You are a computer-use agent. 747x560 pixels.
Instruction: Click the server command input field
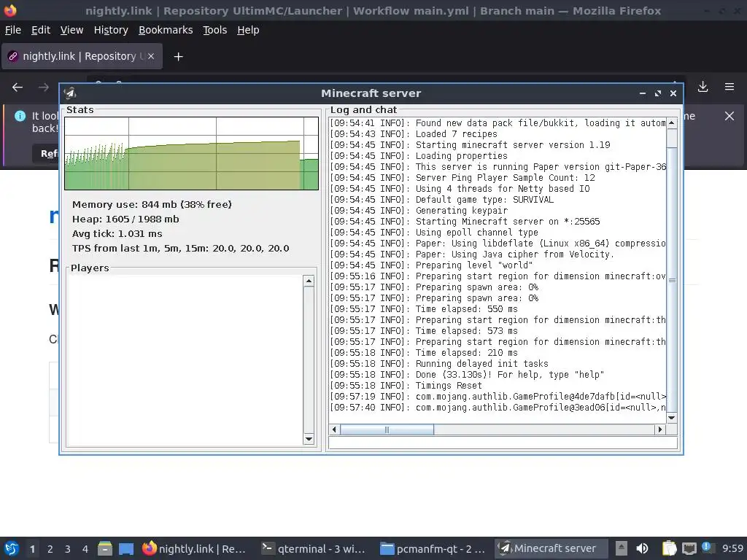click(x=503, y=443)
